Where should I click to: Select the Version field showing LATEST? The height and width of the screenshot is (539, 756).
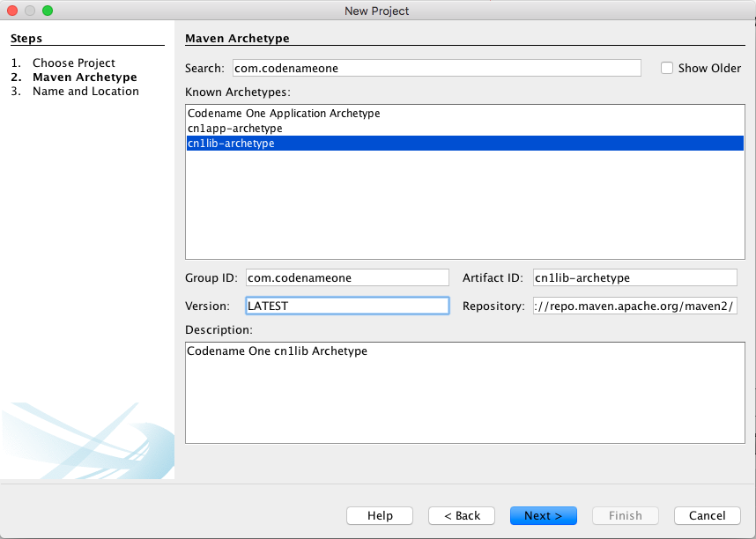tap(347, 306)
